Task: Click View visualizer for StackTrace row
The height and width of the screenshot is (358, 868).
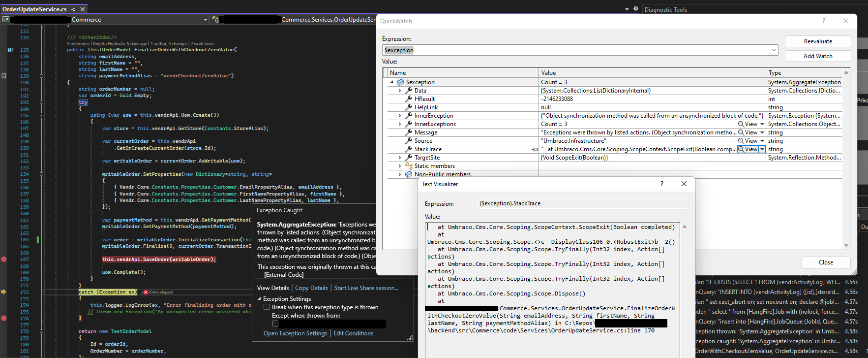Action: coord(748,149)
